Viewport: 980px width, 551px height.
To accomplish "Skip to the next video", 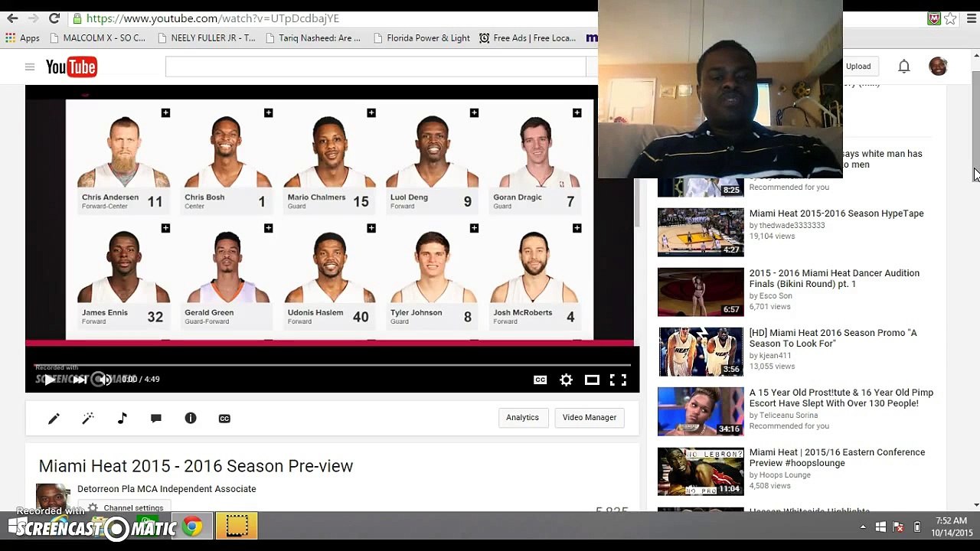I will pyautogui.click(x=80, y=380).
